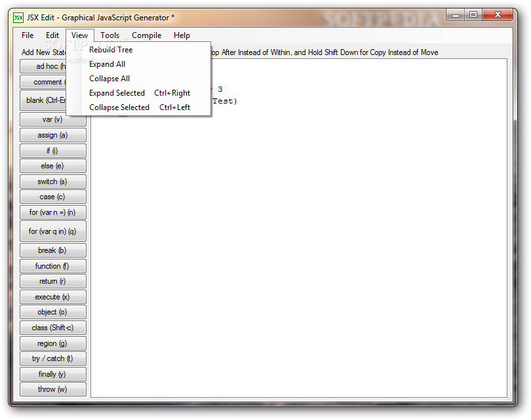This screenshot has height=420, width=531.
Task: Open the Compile menu
Action: pos(147,35)
